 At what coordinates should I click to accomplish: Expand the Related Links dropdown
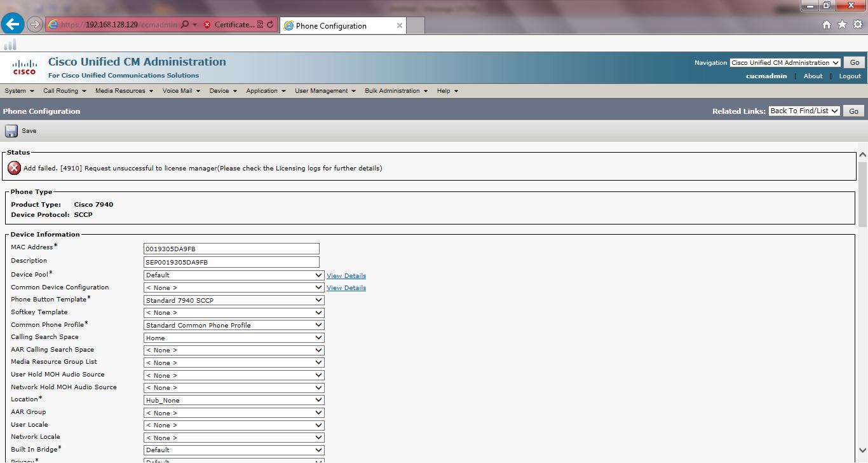point(804,111)
